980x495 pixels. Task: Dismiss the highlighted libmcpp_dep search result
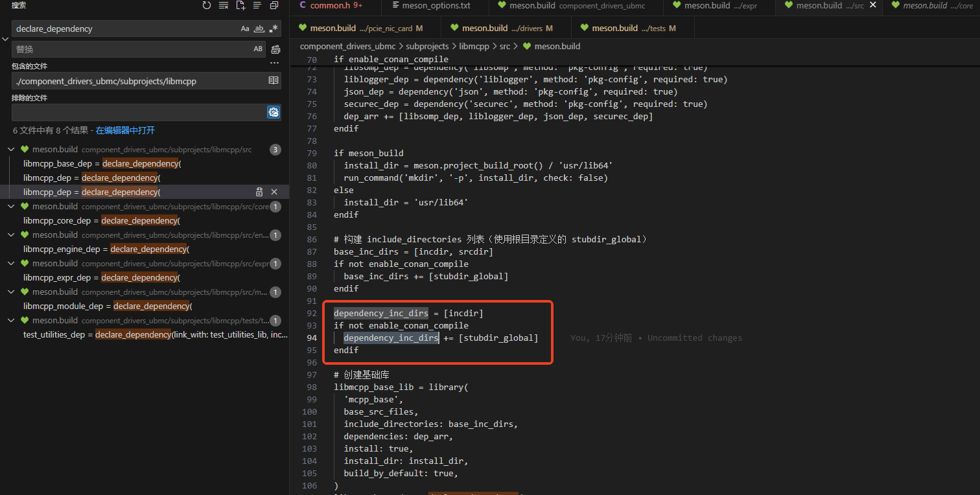coord(274,192)
